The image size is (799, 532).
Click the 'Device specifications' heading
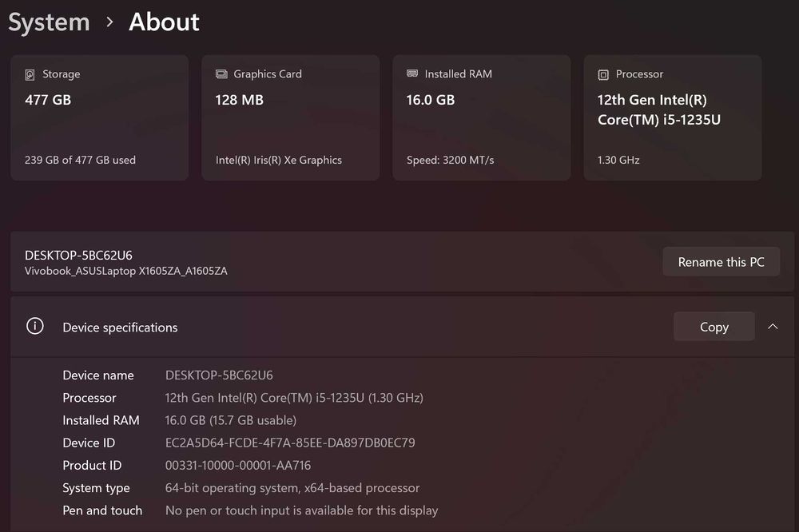click(x=121, y=328)
